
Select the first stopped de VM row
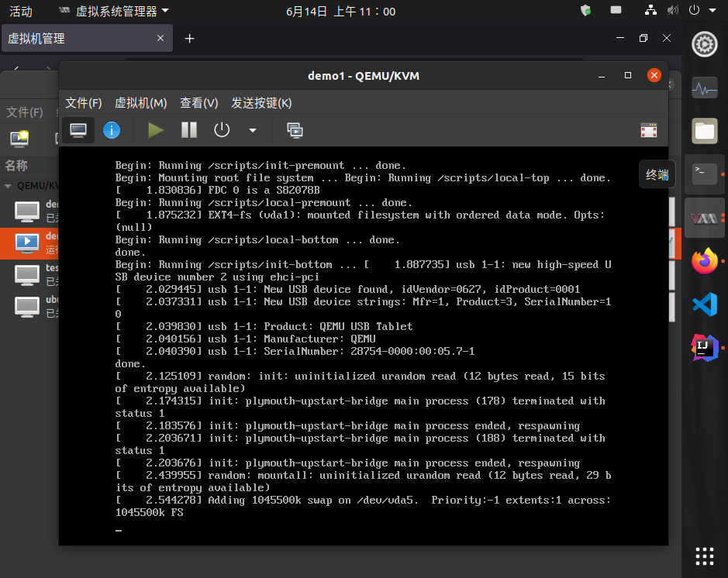point(29,212)
